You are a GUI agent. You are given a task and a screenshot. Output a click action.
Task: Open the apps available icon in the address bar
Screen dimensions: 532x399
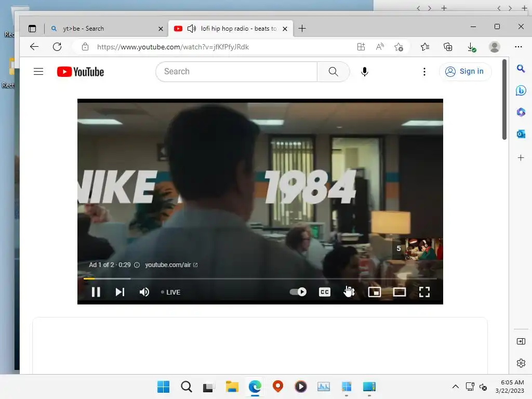(361, 47)
